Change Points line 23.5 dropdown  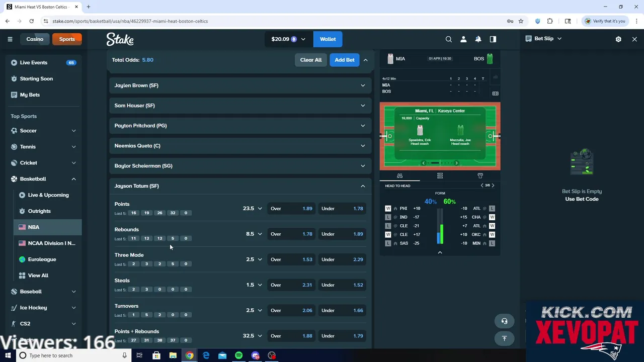[253, 208]
